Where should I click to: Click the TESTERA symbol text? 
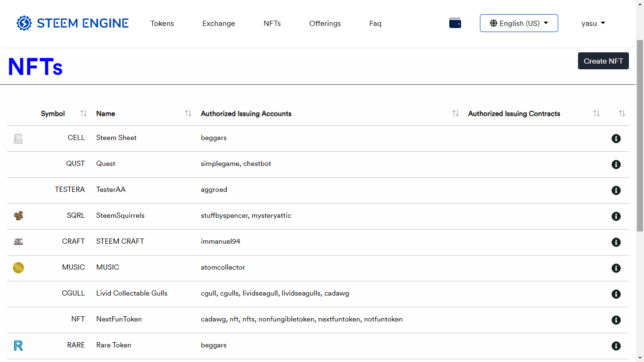pos(70,189)
